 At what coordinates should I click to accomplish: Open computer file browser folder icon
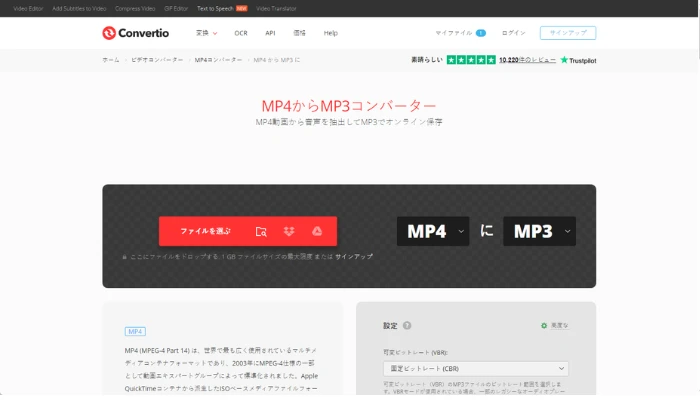261,231
